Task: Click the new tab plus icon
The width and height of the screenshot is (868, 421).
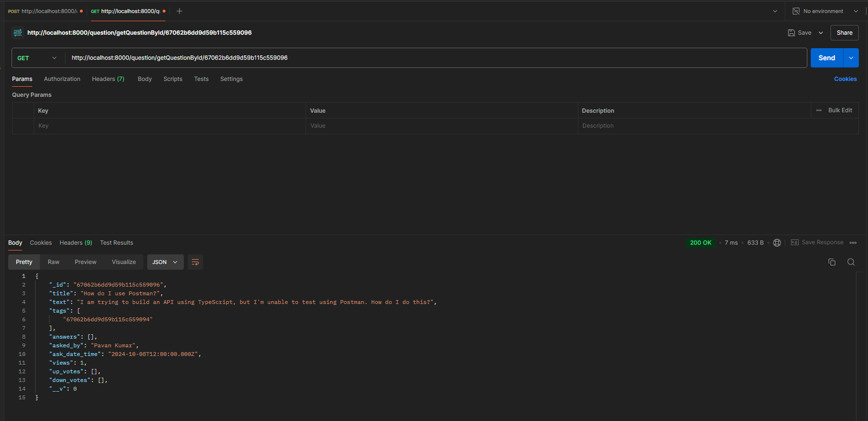Action: coord(179,11)
